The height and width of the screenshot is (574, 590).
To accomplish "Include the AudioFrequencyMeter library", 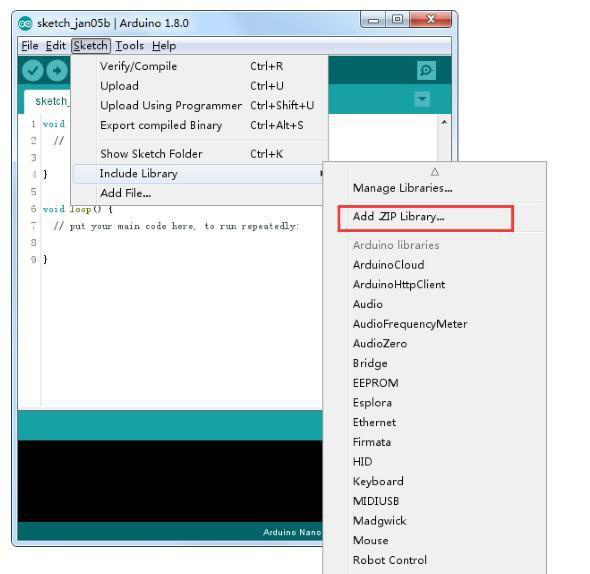I will tap(435, 324).
